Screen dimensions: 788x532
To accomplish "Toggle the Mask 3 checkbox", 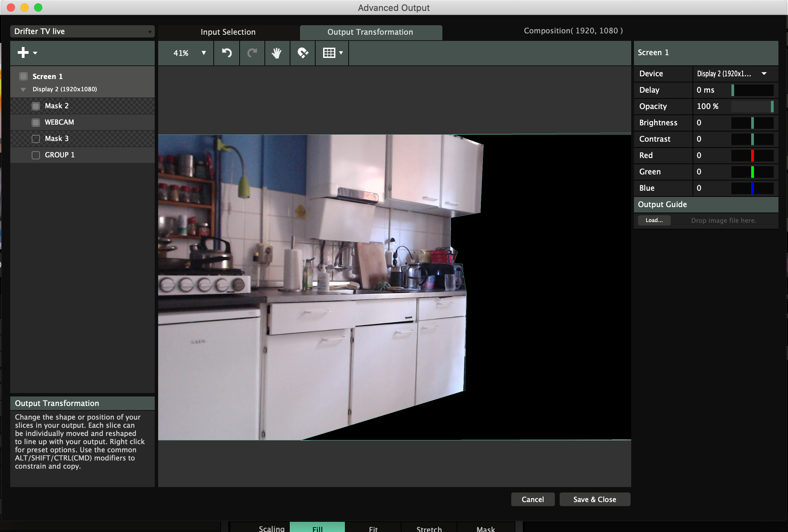I will [36, 139].
